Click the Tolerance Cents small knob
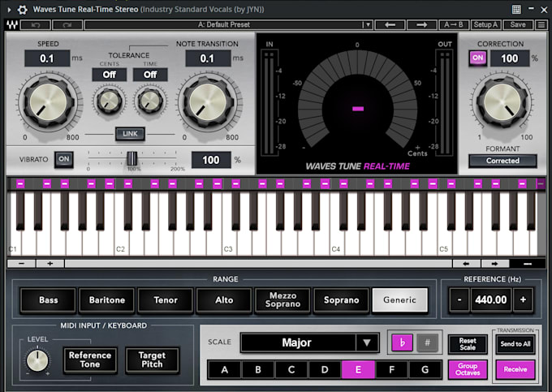Viewport: 552px width, 392px height. click(x=109, y=101)
